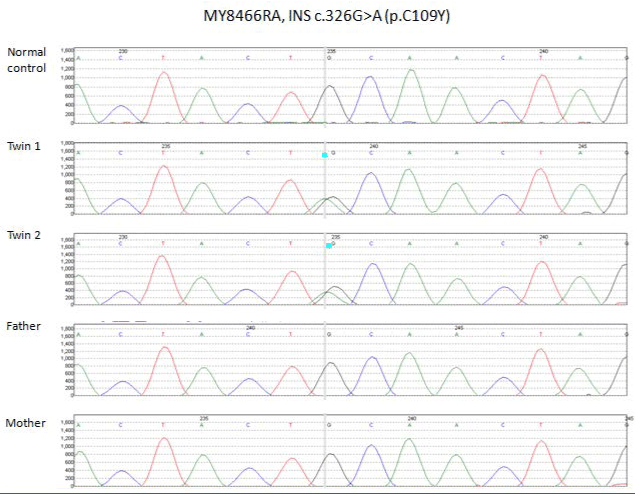Click position 240 in Normal control ruler
Image resolution: width=635 pixels, height=494 pixels.
543,49
